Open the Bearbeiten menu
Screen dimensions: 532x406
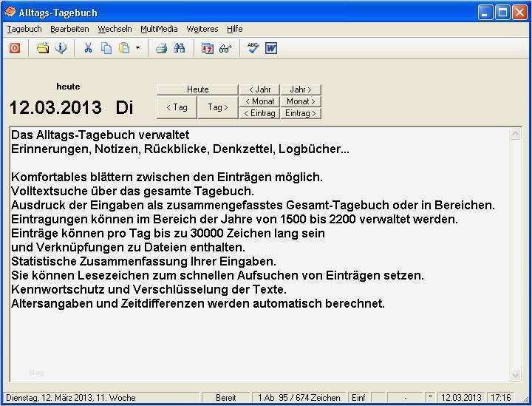pyautogui.click(x=69, y=29)
